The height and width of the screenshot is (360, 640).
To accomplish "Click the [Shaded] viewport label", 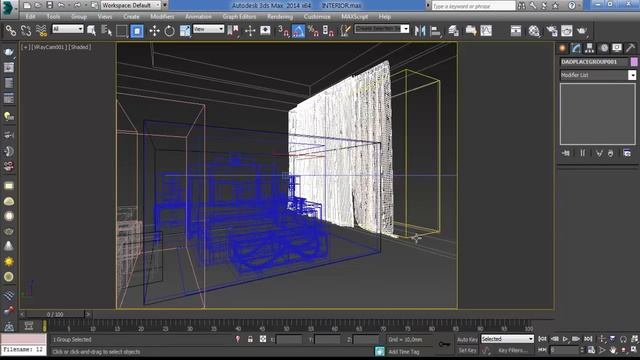I will (x=80, y=47).
